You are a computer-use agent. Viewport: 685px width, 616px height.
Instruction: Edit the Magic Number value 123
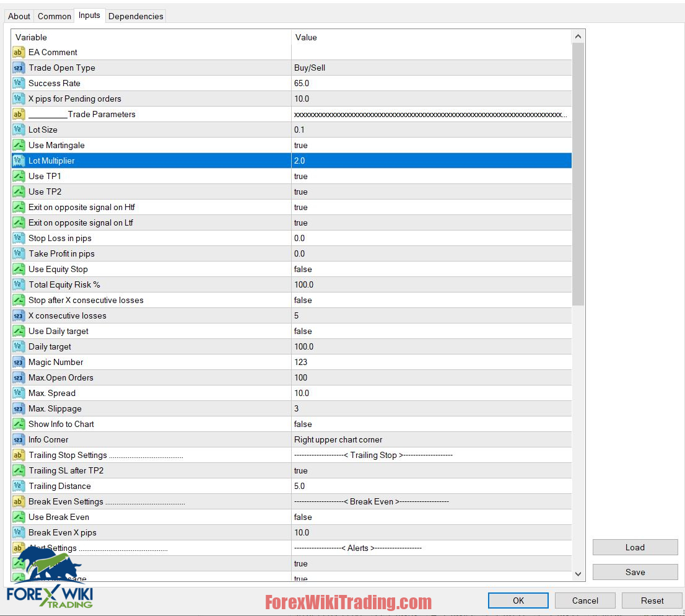431,363
